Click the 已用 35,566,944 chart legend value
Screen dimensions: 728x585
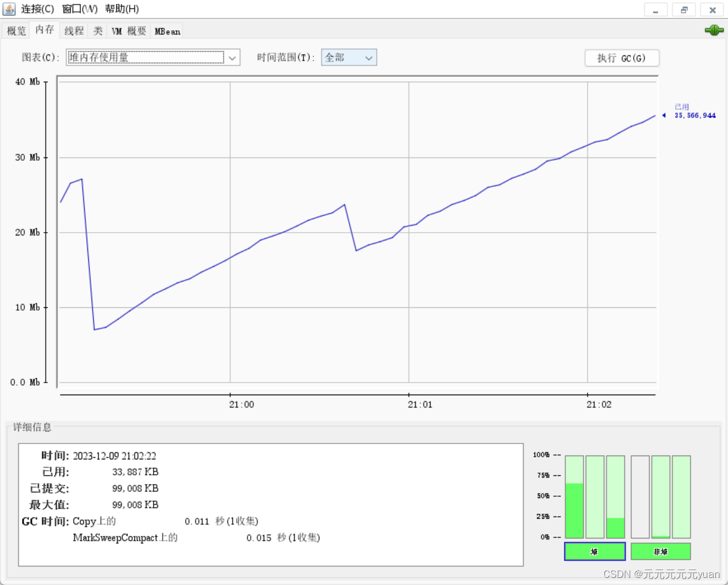(x=695, y=111)
